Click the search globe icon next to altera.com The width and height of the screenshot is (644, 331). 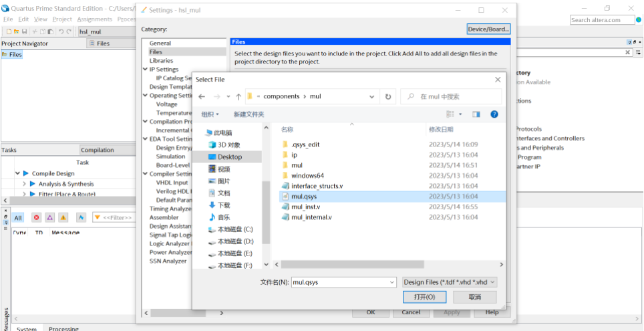click(x=639, y=20)
